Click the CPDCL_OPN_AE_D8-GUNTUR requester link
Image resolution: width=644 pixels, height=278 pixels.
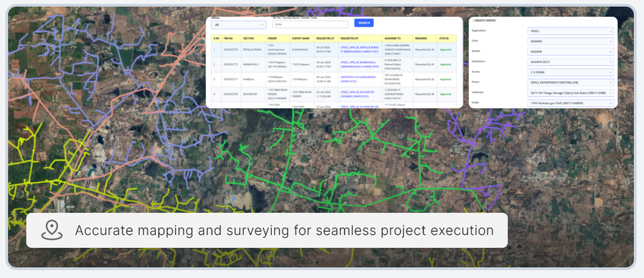[357, 94]
